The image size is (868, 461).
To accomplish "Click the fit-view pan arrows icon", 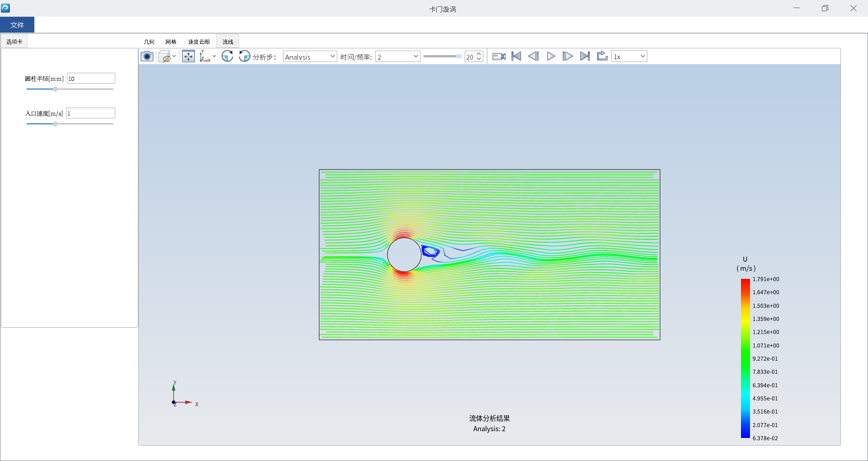I will click(x=188, y=56).
